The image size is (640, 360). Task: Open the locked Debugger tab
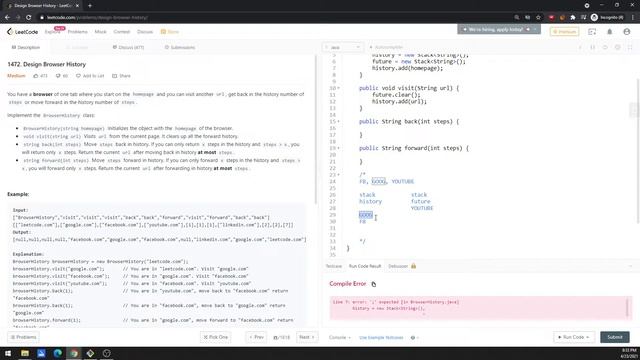click(x=402, y=266)
